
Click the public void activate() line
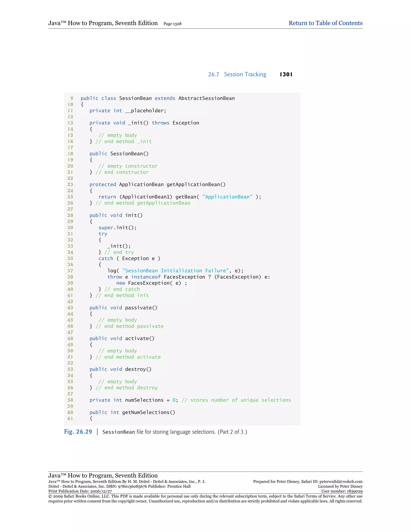tap(122, 338)
